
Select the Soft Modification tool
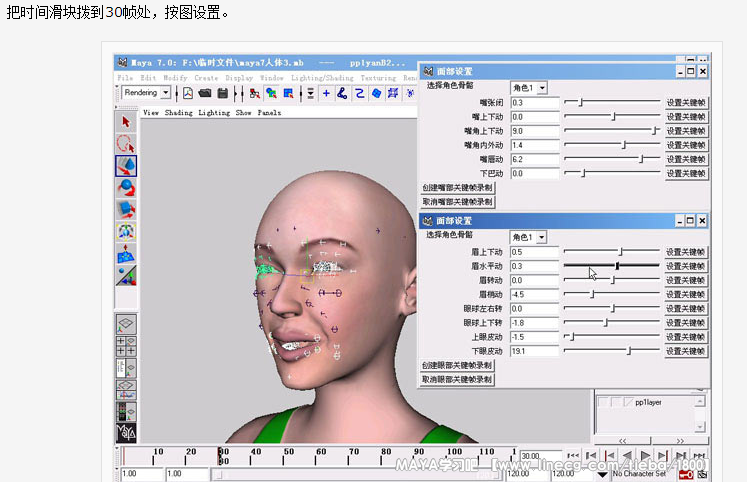click(x=126, y=253)
